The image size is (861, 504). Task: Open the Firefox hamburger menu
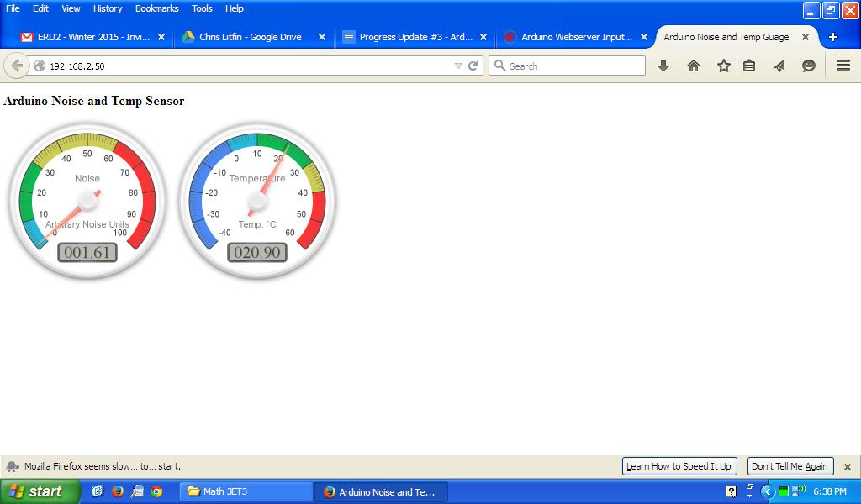pyautogui.click(x=842, y=66)
